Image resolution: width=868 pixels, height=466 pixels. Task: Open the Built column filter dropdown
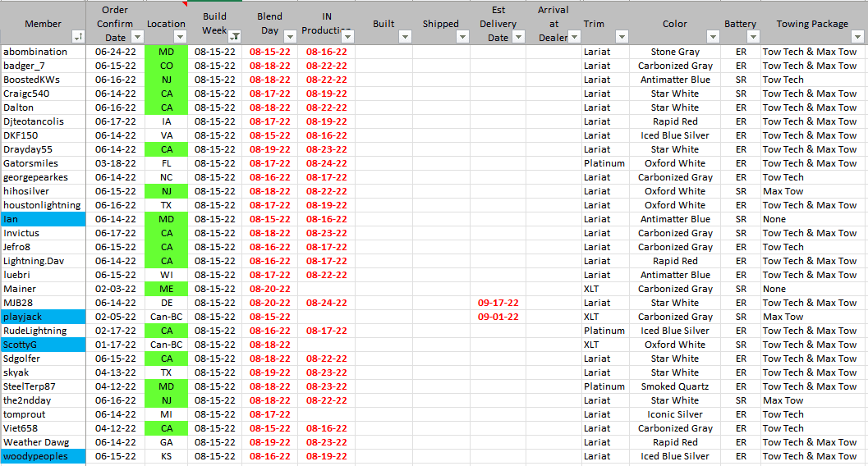[405, 37]
